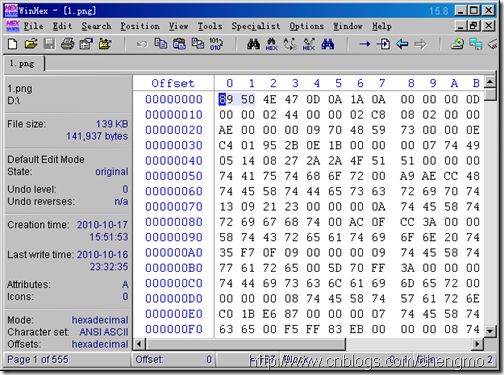Screen dimensions: 504x375
Task: Click byte F7 in row 000000A0
Action: click(248, 253)
